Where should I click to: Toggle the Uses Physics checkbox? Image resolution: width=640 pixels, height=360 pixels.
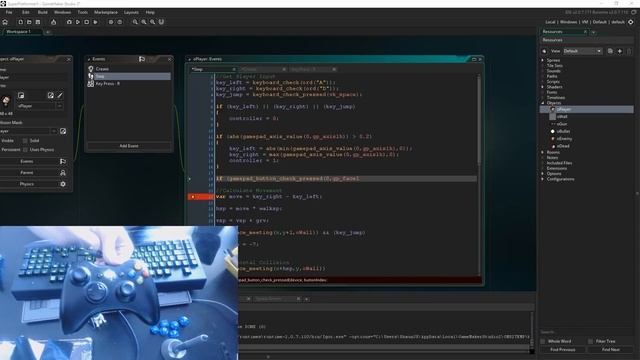point(25,150)
